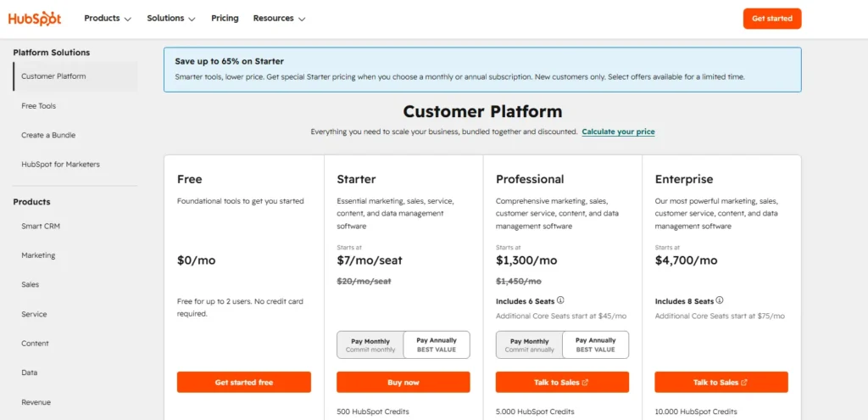Viewport: 868px width, 420px height.
Task: Open Create a Bundle in sidebar
Action: point(48,135)
